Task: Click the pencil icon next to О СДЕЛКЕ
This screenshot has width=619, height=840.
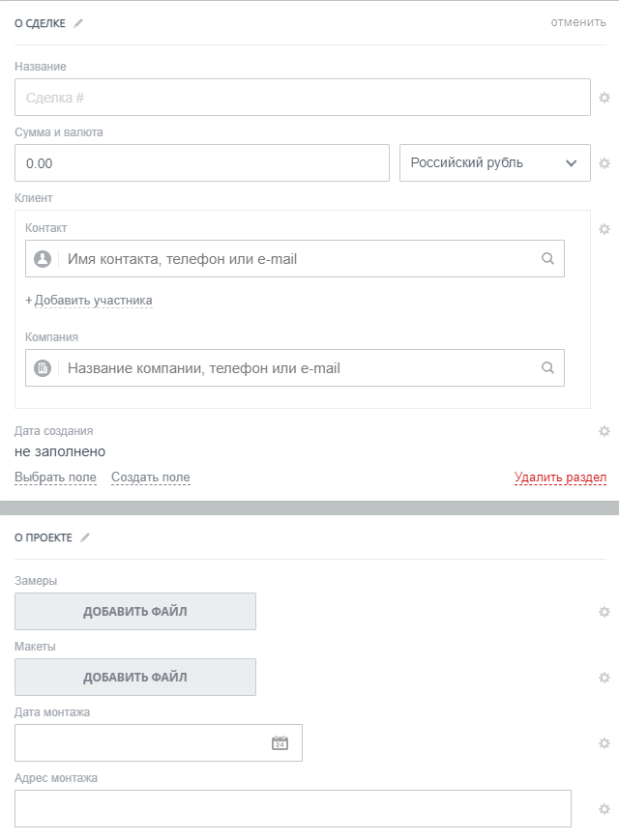Action: coord(78,23)
